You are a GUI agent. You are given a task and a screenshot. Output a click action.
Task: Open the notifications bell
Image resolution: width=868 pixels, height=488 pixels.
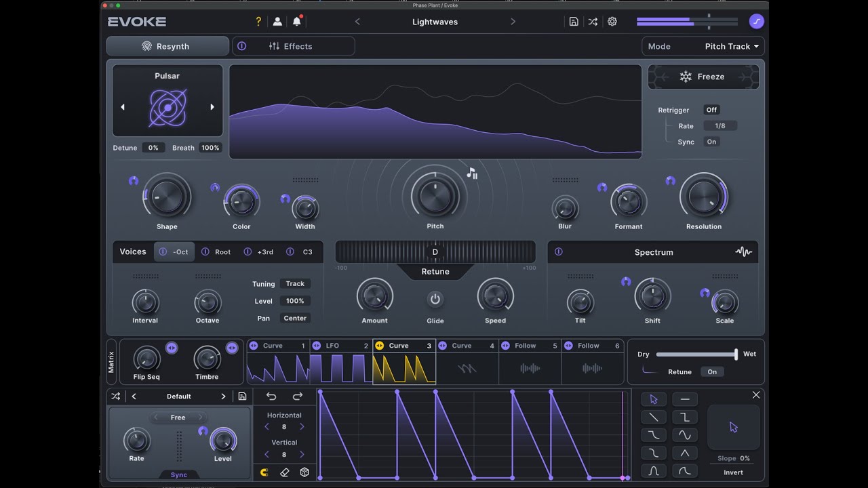pyautogui.click(x=296, y=22)
